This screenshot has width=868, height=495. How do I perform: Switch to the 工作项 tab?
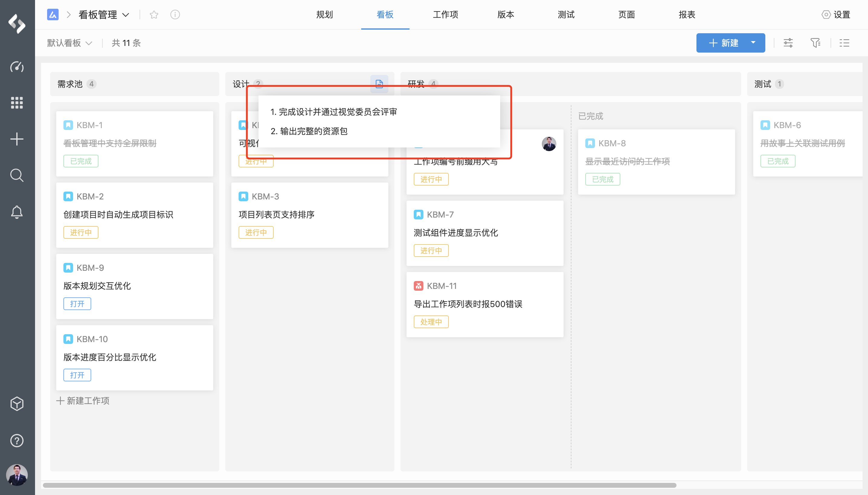[x=445, y=15]
